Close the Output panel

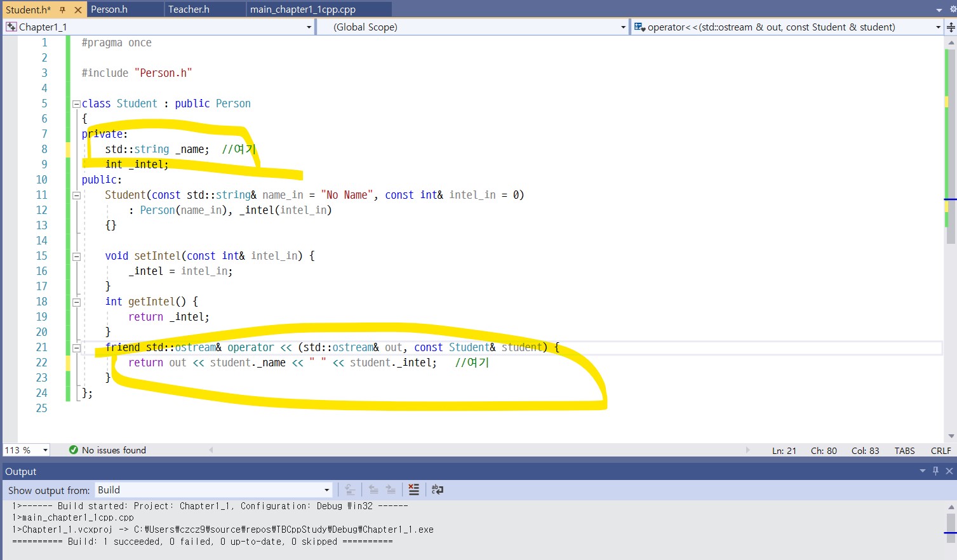pyautogui.click(x=949, y=471)
